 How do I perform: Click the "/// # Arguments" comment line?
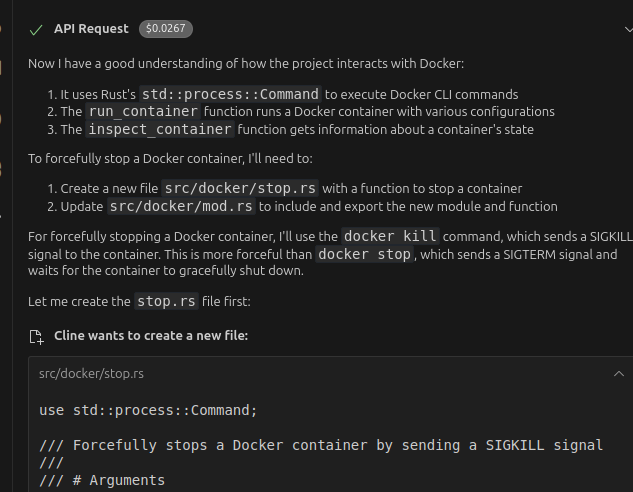[102, 480]
